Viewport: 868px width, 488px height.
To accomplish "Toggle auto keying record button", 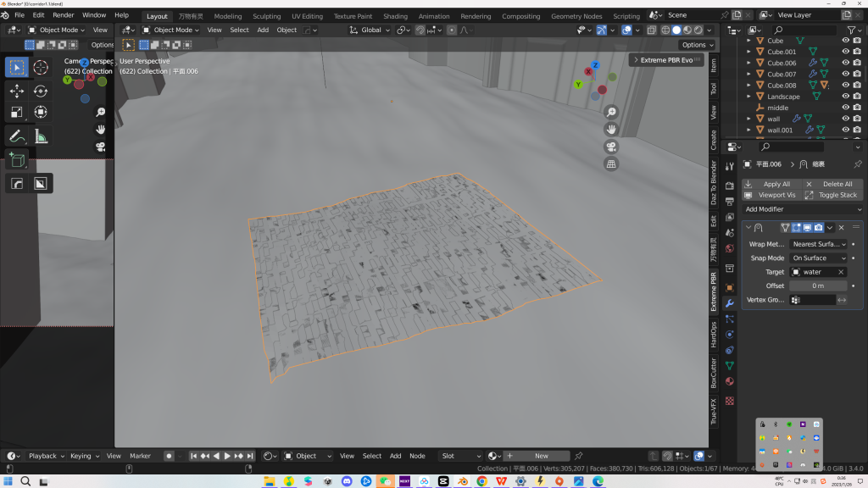I will point(169,456).
